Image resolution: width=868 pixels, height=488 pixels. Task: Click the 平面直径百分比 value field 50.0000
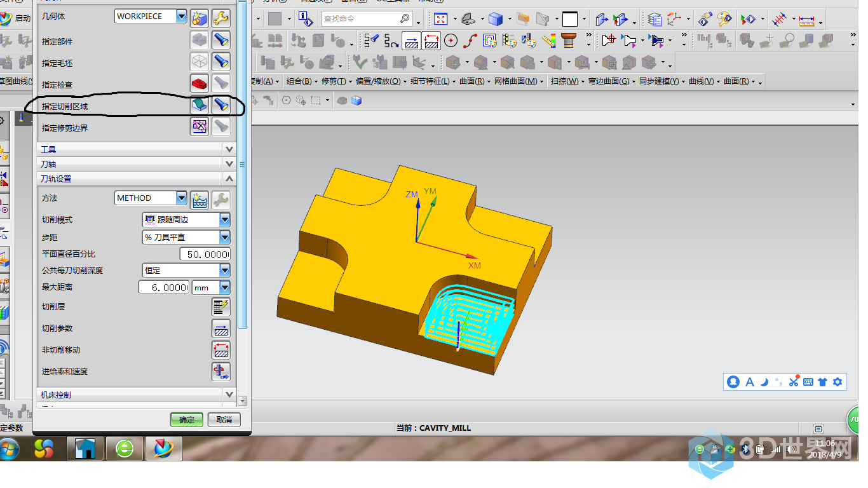(205, 254)
